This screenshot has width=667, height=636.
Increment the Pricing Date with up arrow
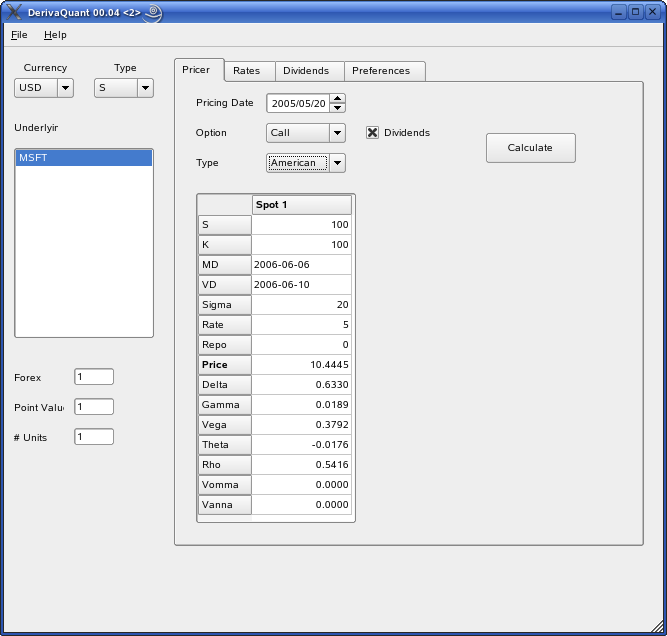coord(338,98)
